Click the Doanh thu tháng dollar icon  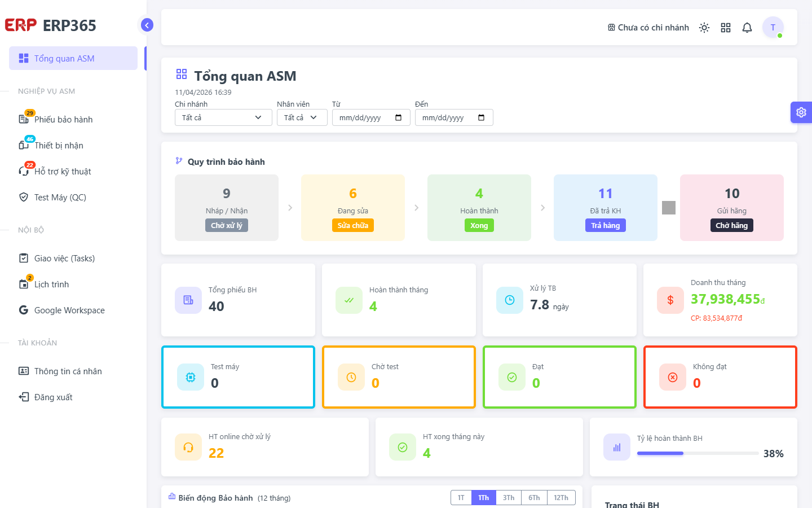670,300
